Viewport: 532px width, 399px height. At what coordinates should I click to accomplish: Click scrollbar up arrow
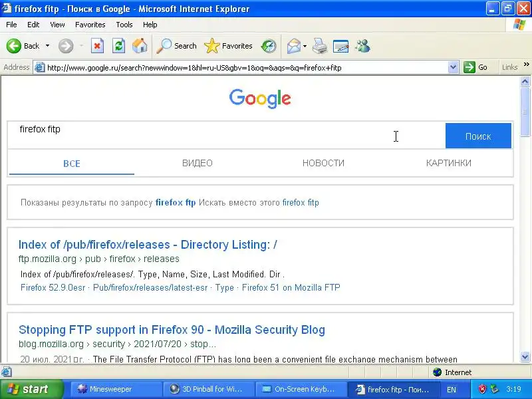click(x=525, y=82)
